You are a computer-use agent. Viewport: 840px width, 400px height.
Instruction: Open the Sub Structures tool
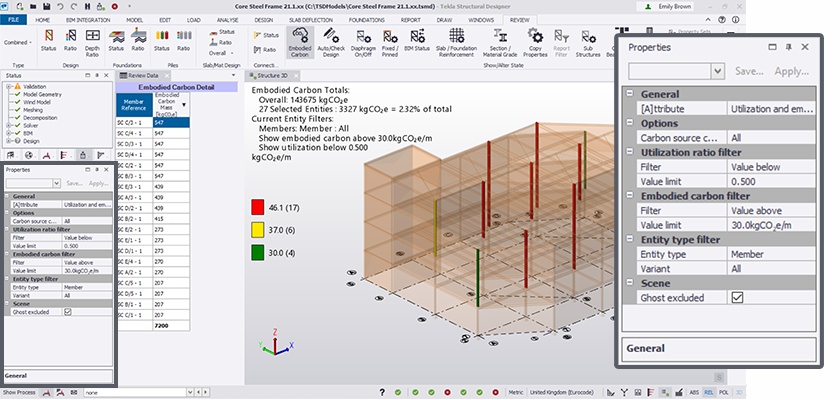(588, 42)
